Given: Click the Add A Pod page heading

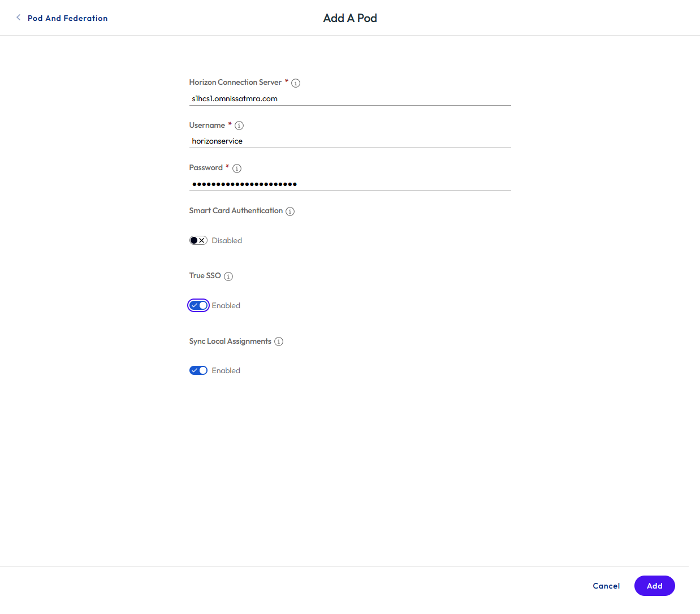Looking at the screenshot, I should pyautogui.click(x=350, y=18).
